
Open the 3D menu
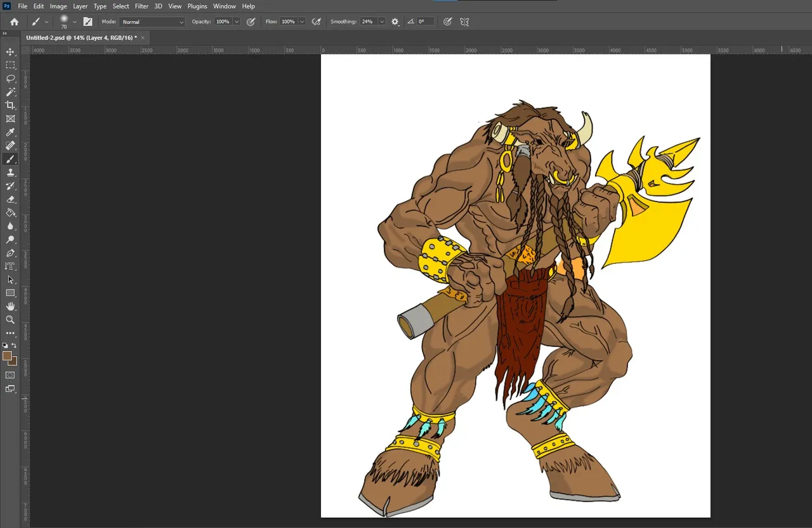pos(159,6)
